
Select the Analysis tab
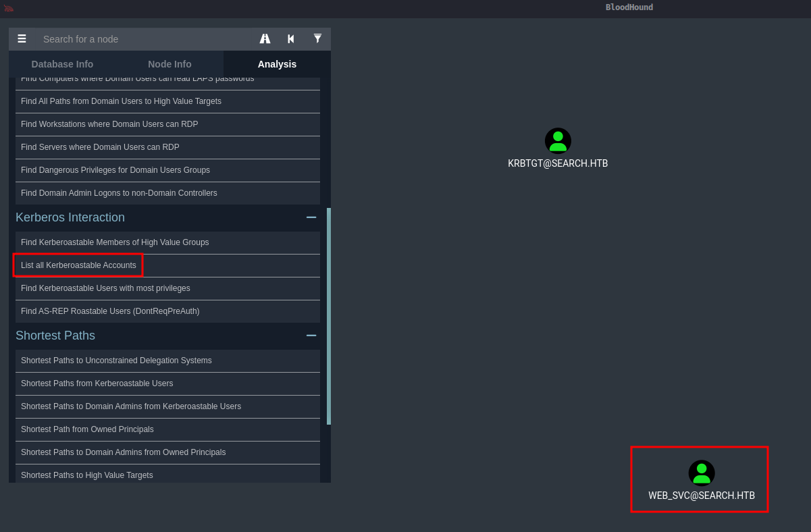[277, 64]
